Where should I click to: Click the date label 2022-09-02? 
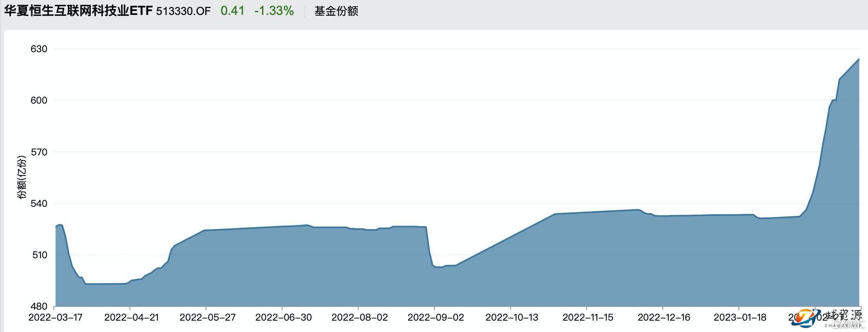click(436, 317)
